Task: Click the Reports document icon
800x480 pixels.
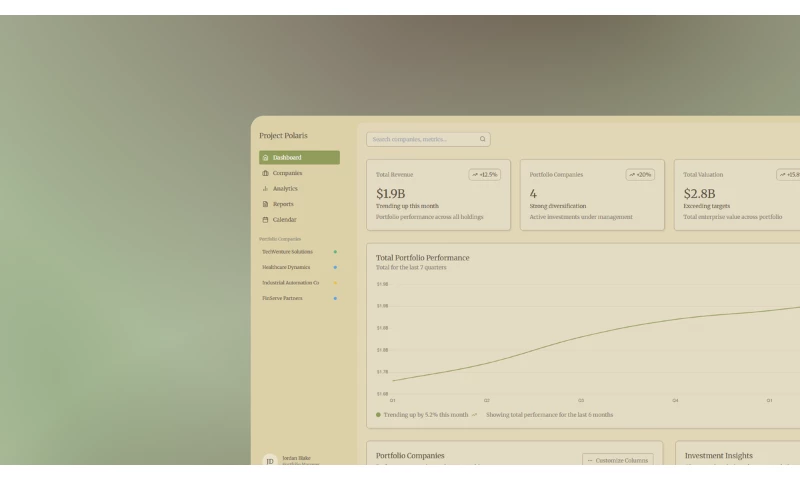Action: 265,204
